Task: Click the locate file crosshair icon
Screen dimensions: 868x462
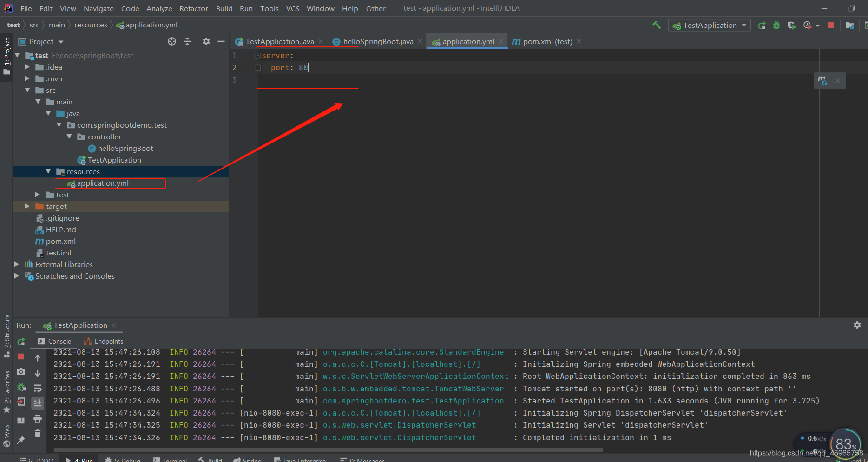Action: 172,41
